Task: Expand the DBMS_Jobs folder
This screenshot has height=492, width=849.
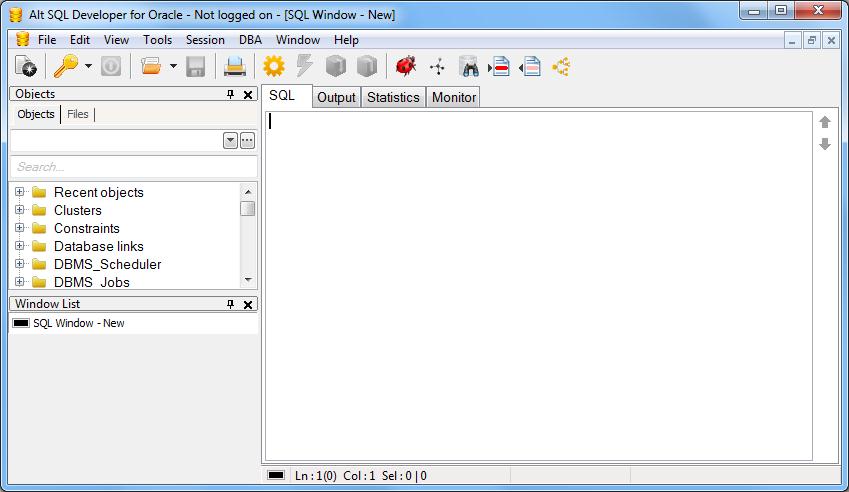Action: pyautogui.click(x=19, y=281)
